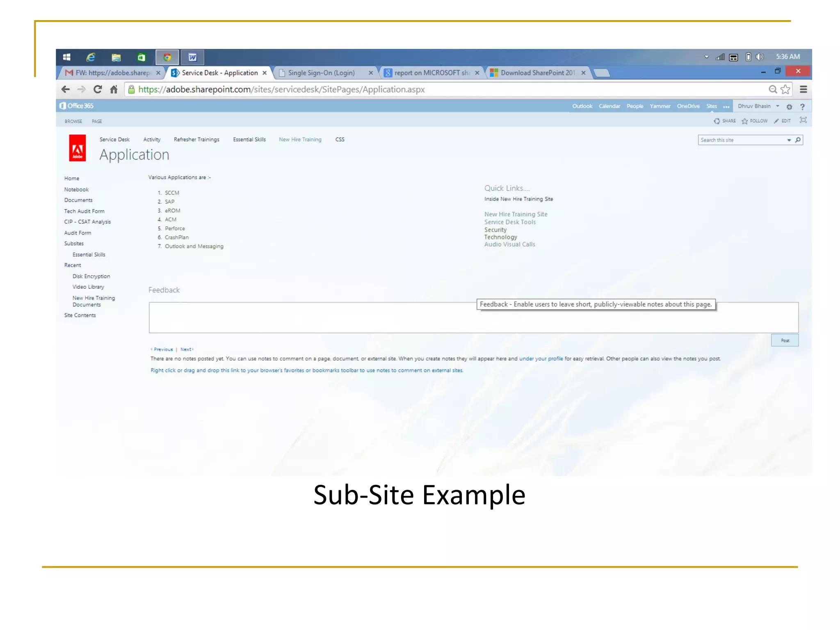Click the search magnifier in site search

tap(798, 140)
